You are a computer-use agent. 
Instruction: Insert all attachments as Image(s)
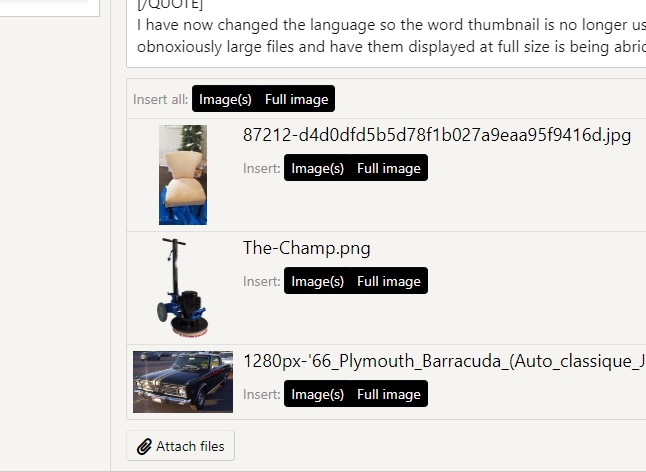tap(225, 99)
